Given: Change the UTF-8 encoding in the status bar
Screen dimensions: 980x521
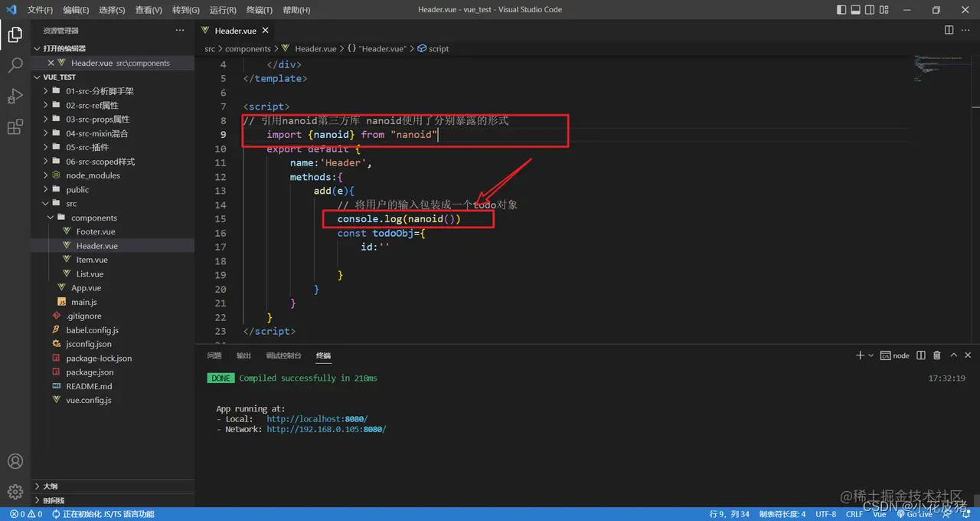Looking at the screenshot, I should [826, 514].
